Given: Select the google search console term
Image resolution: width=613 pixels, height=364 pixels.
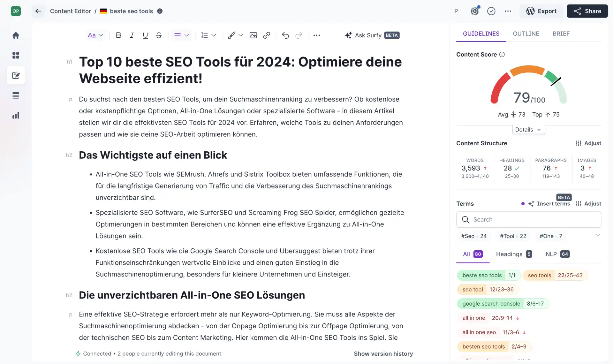Looking at the screenshot, I should [503, 304].
